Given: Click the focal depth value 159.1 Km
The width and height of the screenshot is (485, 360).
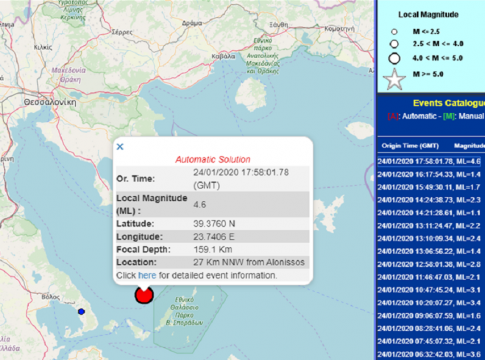Looking at the screenshot, I should tap(213, 249).
